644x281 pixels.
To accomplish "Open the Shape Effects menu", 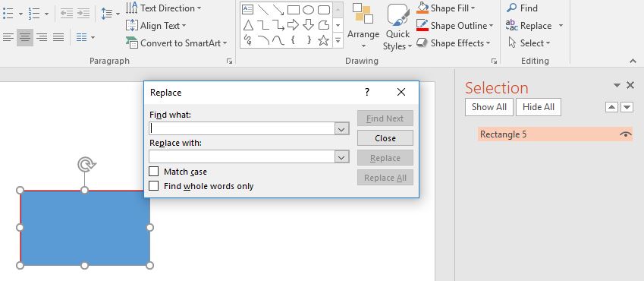I will coord(454,43).
